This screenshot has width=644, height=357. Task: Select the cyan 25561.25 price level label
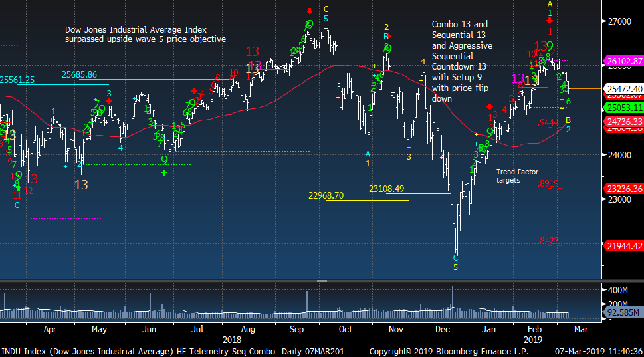point(17,80)
